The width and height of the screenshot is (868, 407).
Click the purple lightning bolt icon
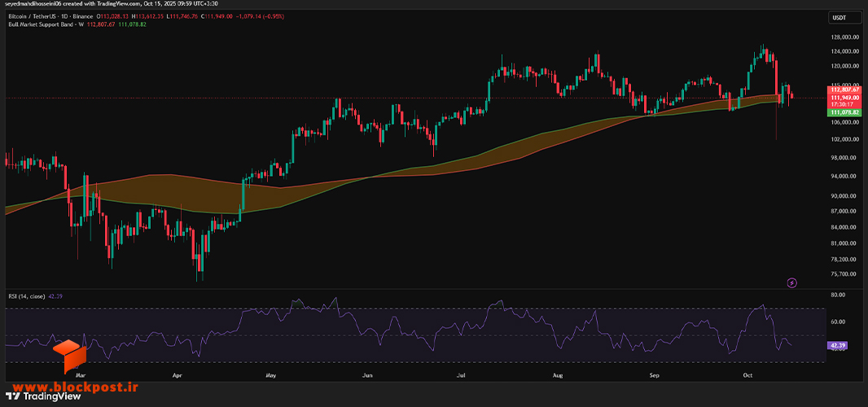[792, 283]
